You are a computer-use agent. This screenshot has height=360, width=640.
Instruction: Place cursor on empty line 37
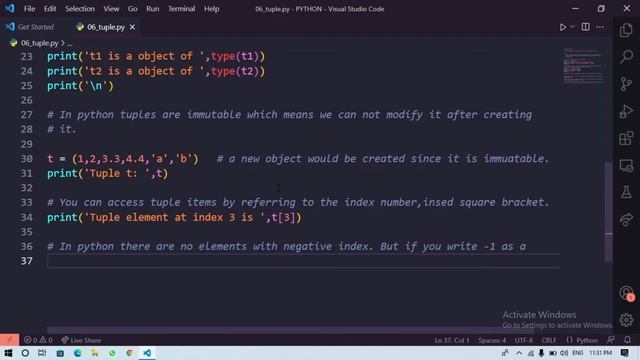[303, 261]
